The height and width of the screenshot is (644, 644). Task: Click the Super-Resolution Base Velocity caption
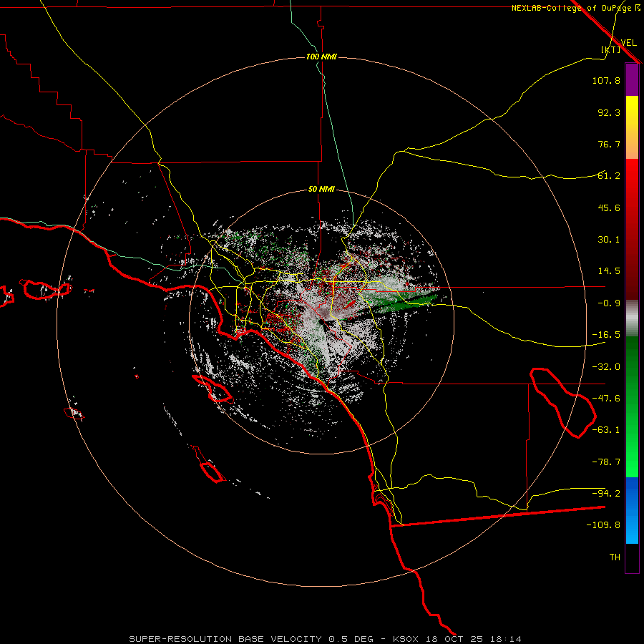326,639
